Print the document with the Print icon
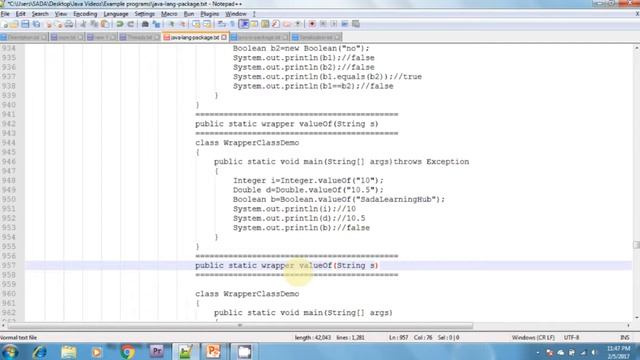 coord(69,24)
